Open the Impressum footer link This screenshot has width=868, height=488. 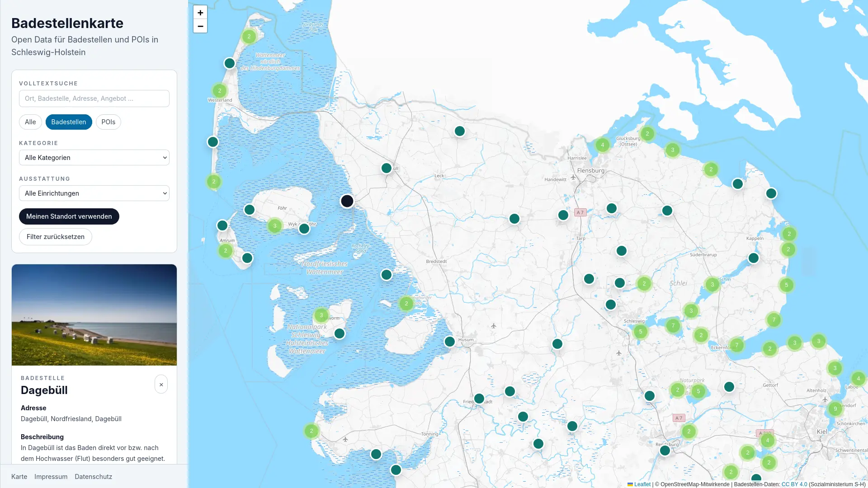tap(51, 477)
